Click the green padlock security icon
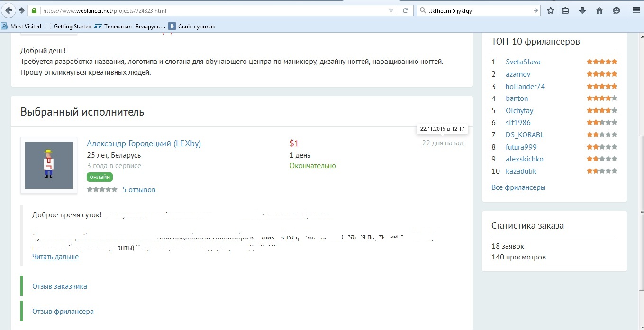This screenshot has width=644, height=330. pyautogui.click(x=34, y=10)
